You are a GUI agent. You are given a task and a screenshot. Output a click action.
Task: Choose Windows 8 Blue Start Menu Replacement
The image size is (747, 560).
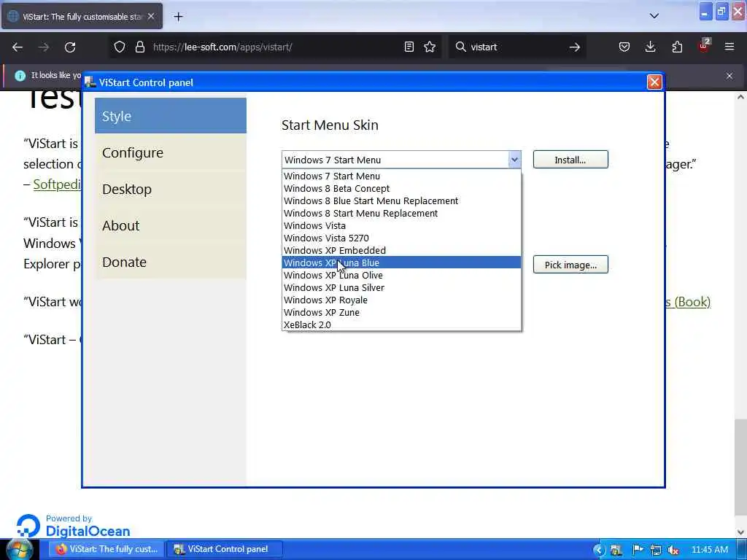401,201
